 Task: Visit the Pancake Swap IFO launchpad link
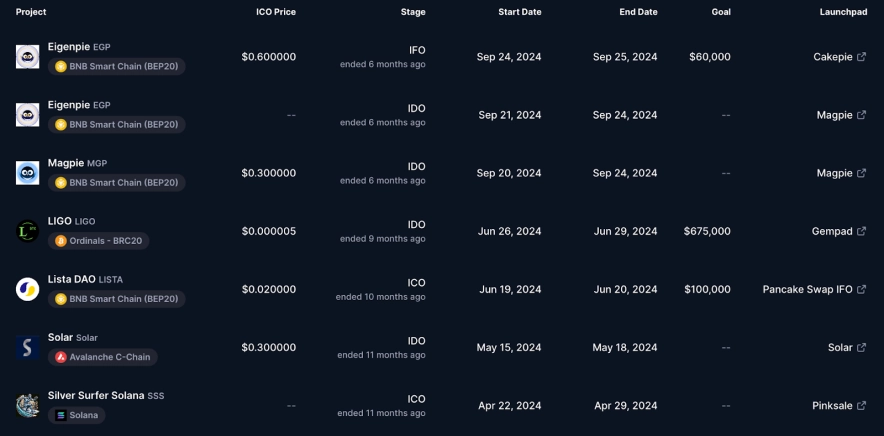[x=807, y=289]
